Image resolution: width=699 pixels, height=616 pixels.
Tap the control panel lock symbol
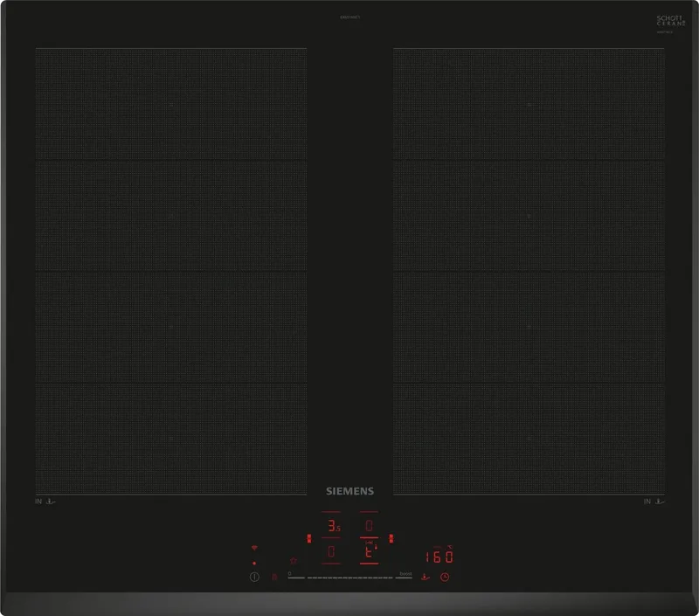click(274, 577)
